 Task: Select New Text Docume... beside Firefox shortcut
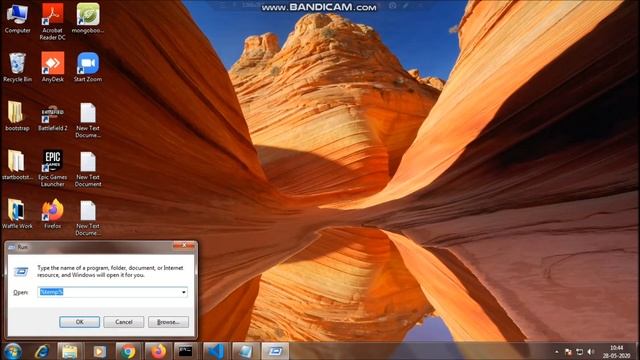point(88,218)
